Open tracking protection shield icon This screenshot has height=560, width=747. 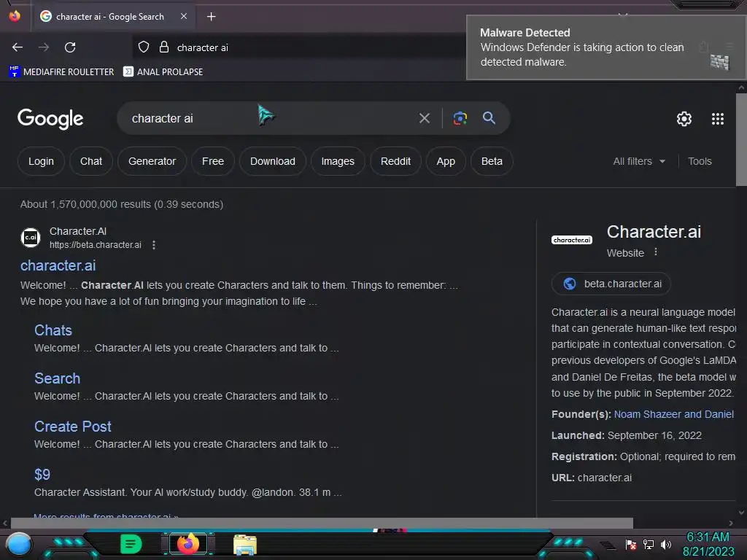click(x=144, y=47)
